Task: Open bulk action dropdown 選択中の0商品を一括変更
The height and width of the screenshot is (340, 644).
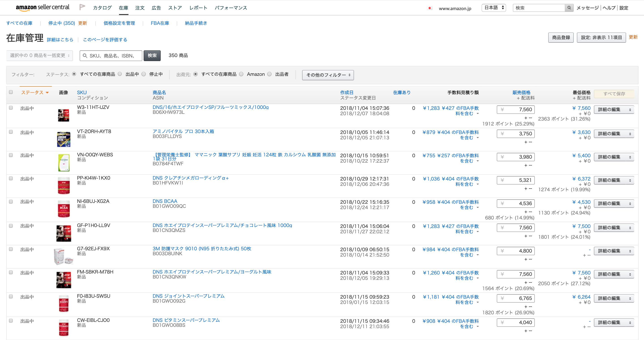Action: click(x=40, y=55)
